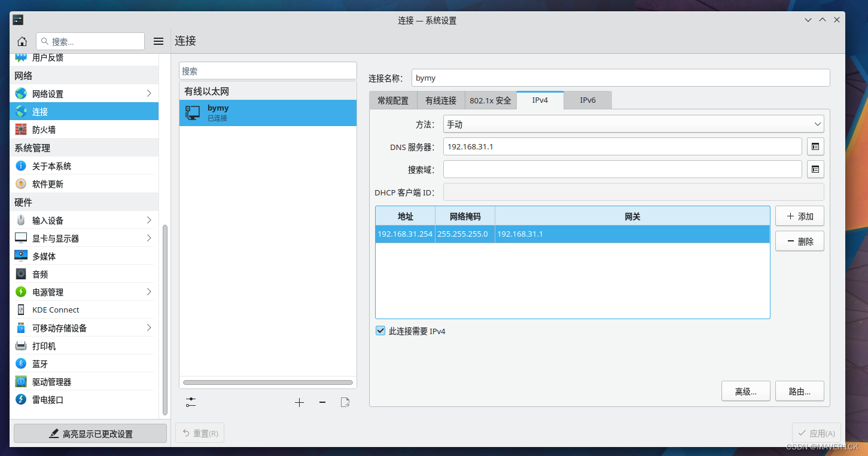Click the 软件更新 update icon

21,184
